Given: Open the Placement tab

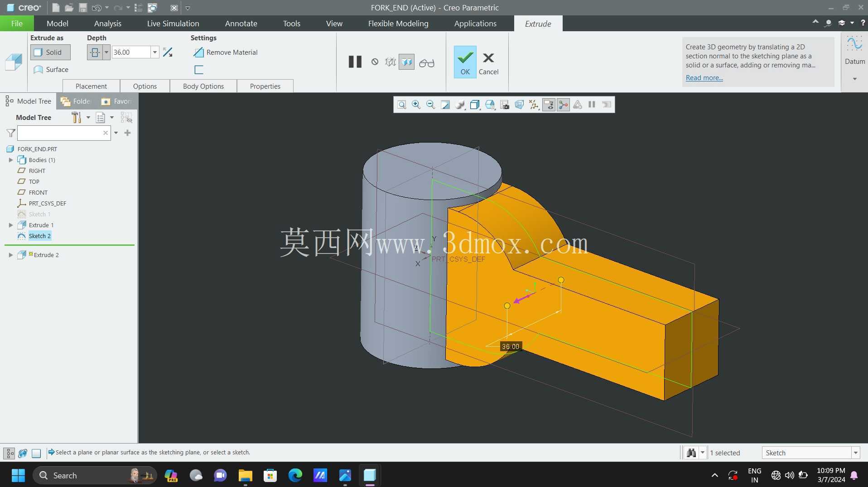Looking at the screenshot, I should tap(91, 86).
